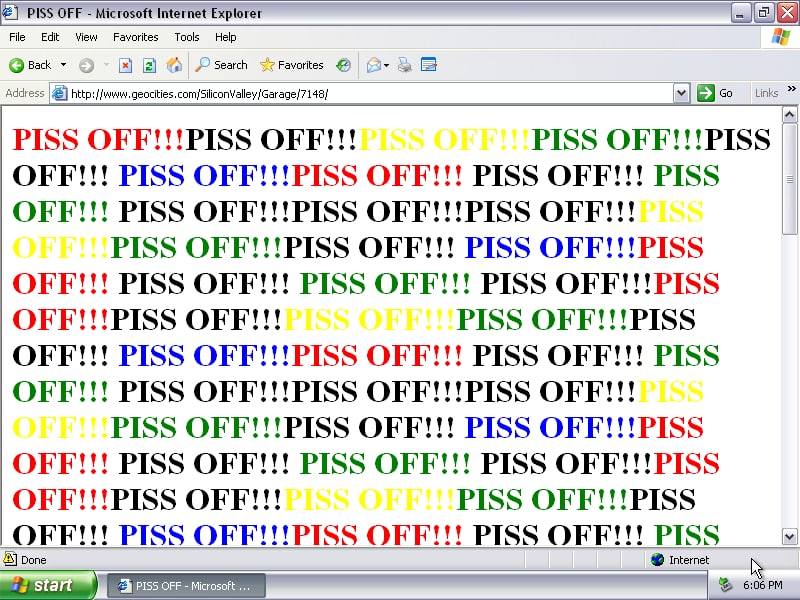This screenshot has width=800, height=600.
Task: Open the Tools menu
Action: click(x=187, y=37)
